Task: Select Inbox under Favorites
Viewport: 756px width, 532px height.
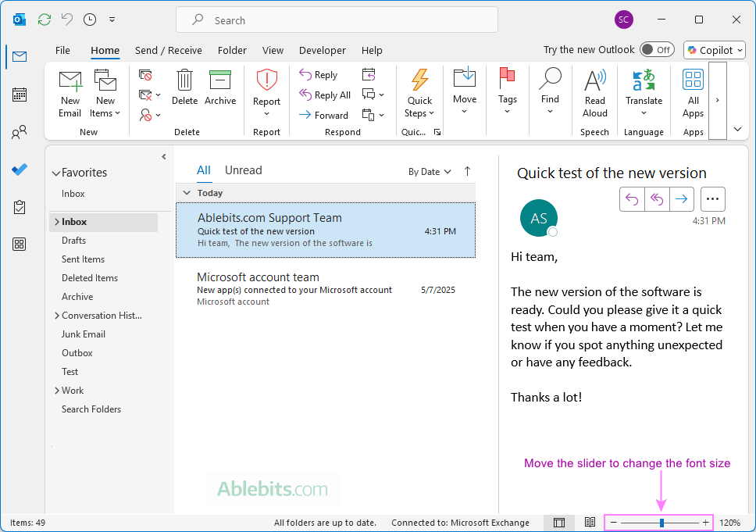Action: pyautogui.click(x=73, y=194)
